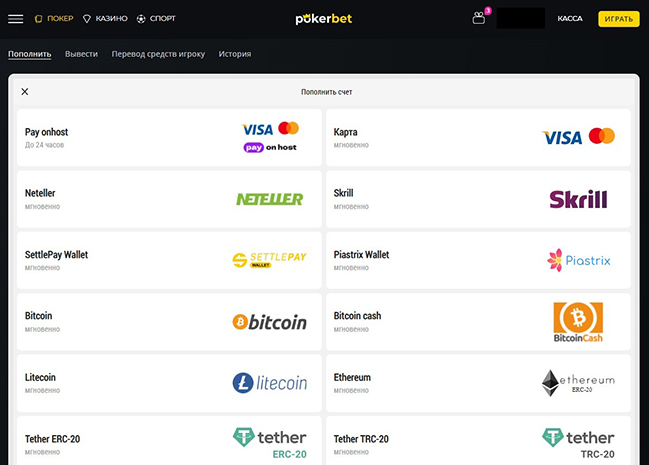Choose the Skrill logo payment method
Viewport: 649px width, 465px height.
coord(578,199)
